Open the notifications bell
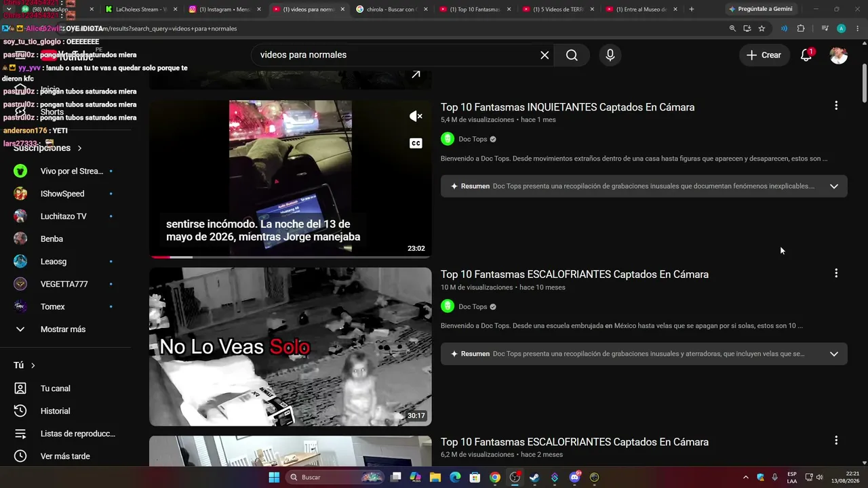Image resolution: width=868 pixels, height=488 pixels. pyautogui.click(x=806, y=55)
